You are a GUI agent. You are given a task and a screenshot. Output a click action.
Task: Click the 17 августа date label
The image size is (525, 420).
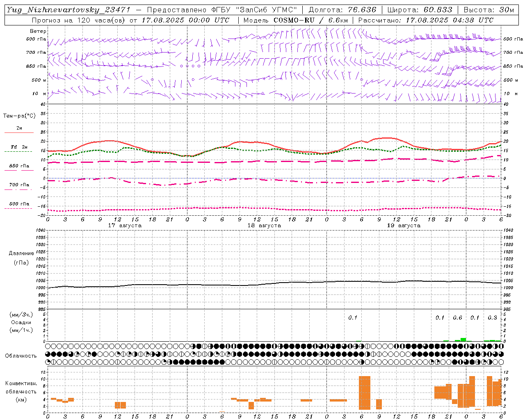tap(125, 226)
